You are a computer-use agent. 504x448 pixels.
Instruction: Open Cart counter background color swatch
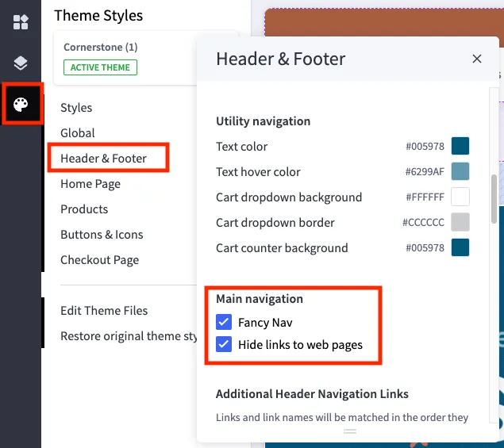click(460, 247)
